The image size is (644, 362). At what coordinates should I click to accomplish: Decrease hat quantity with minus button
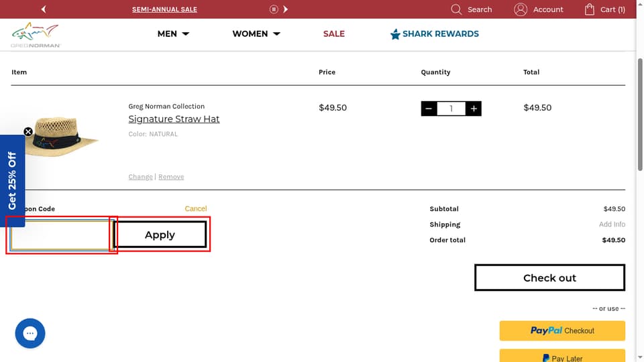429,109
